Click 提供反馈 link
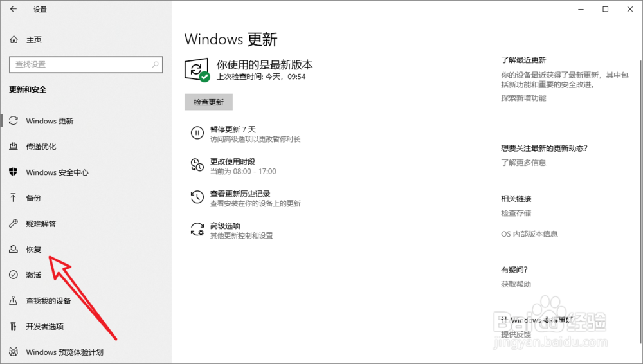This screenshot has width=643, height=364. (x=516, y=334)
